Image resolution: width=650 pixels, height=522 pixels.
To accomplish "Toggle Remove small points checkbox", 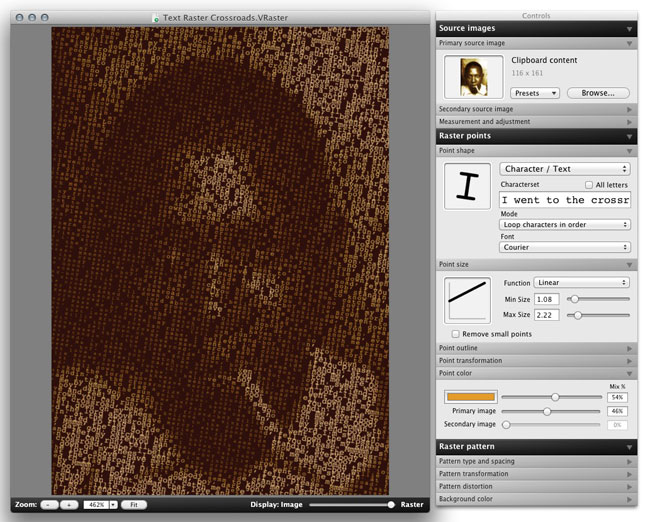I will 456,333.
